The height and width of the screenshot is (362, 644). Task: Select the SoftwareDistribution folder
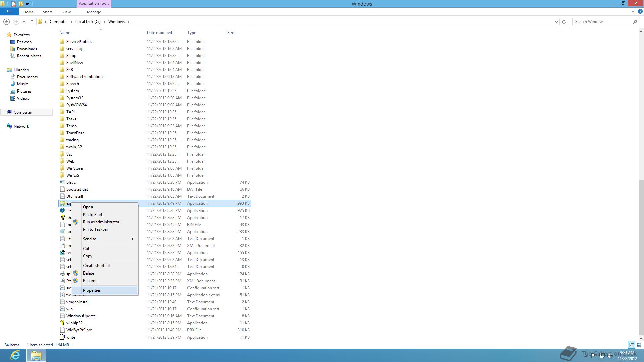coord(84,77)
